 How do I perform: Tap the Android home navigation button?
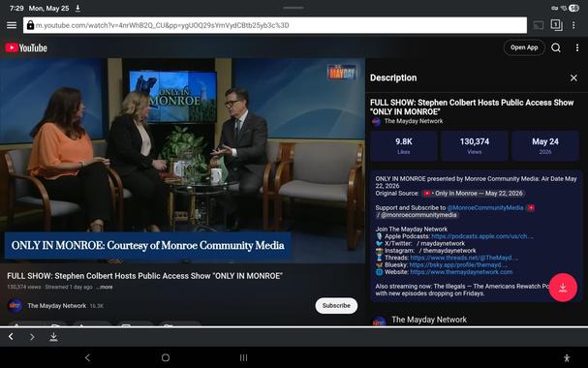click(x=166, y=357)
